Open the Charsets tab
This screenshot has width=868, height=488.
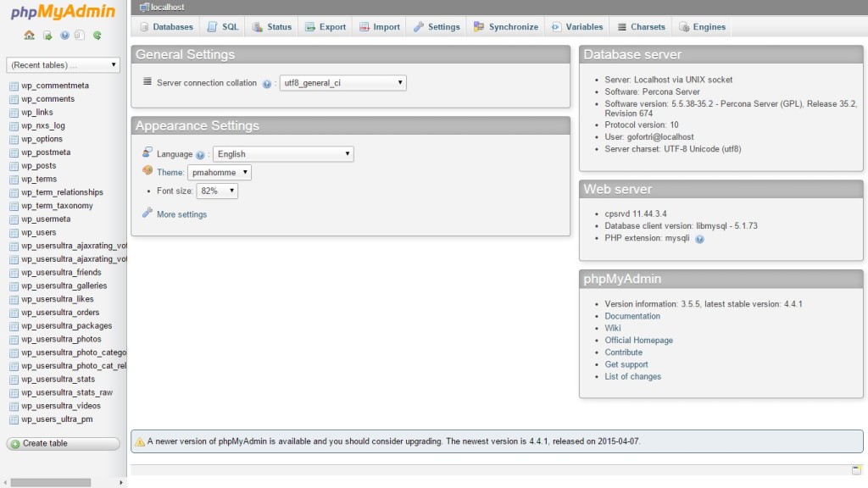pyautogui.click(x=641, y=26)
